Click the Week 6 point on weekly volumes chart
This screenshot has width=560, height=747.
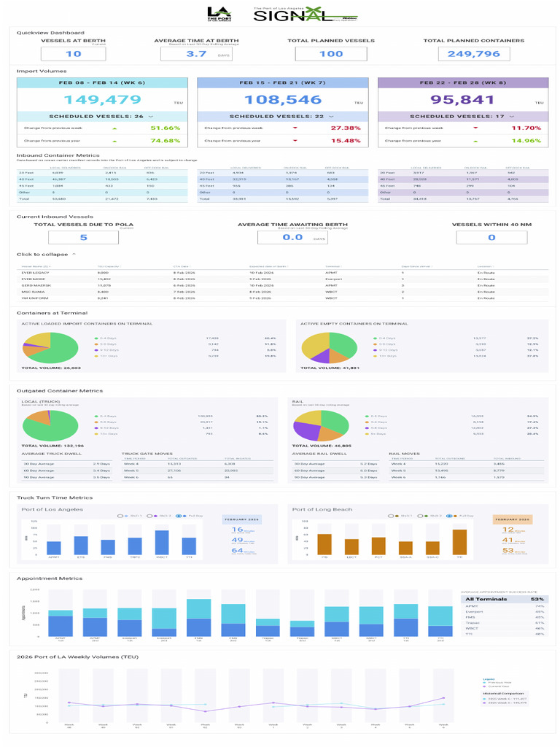click(444, 698)
